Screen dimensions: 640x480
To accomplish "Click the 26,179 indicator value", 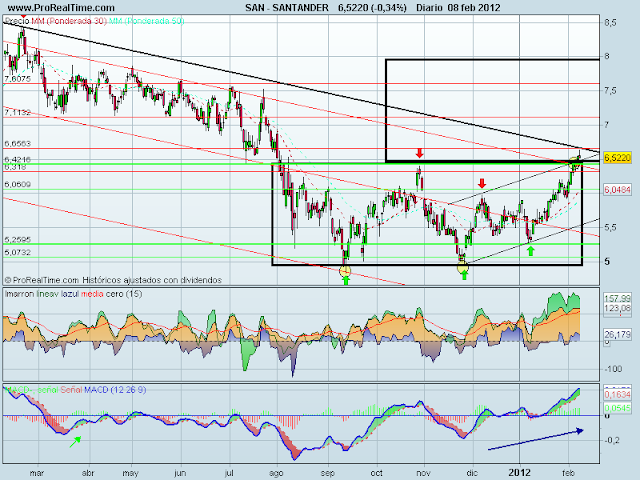I will (x=617, y=334).
